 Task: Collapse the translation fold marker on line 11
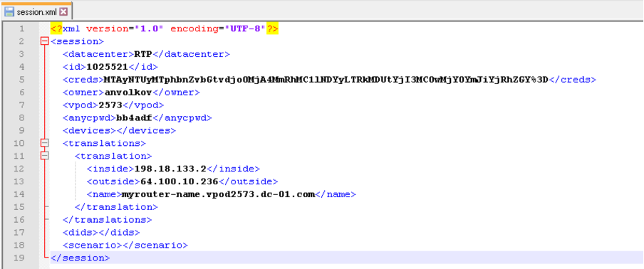pos(45,156)
